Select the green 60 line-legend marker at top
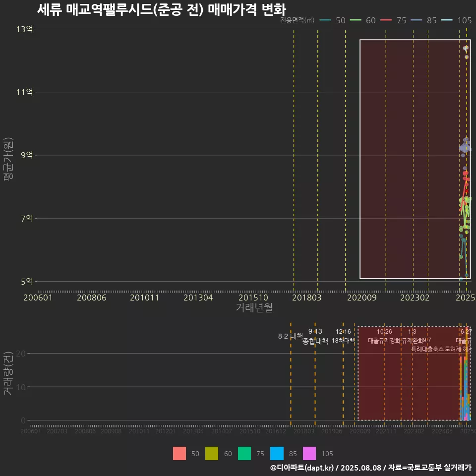Image resolution: width=476 pixels, height=476 pixels. point(356,20)
